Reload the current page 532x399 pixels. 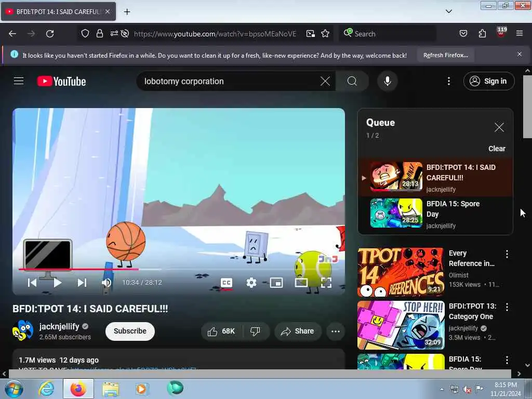pyautogui.click(x=50, y=34)
